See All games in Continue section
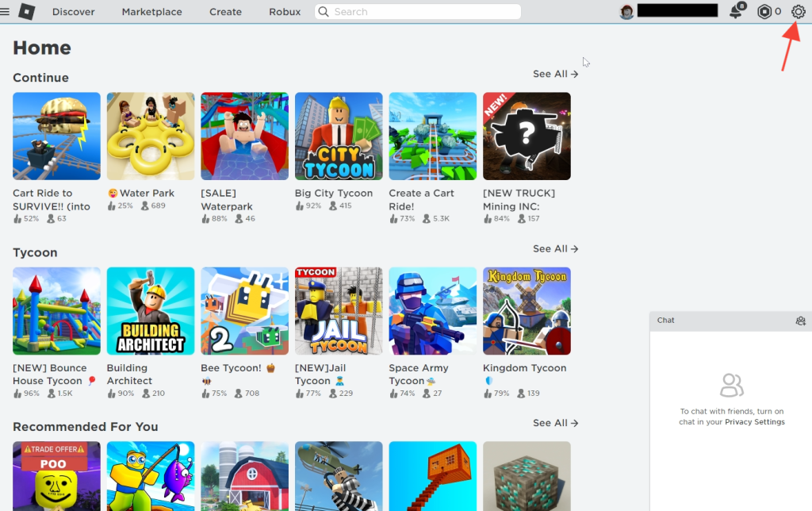This screenshot has height=511, width=812. coord(555,74)
